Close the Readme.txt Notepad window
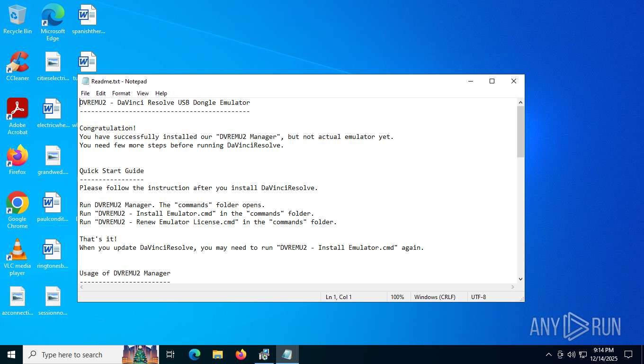Image resolution: width=644 pixels, height=364 pixels. click(x=514, y=81)
